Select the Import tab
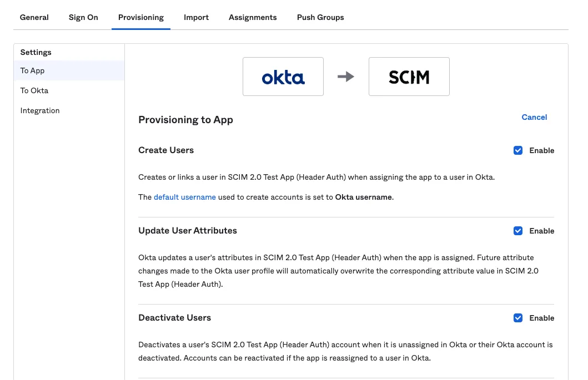Screen dimensions: 588x380 pyautogui.click(x=196, y=17)
